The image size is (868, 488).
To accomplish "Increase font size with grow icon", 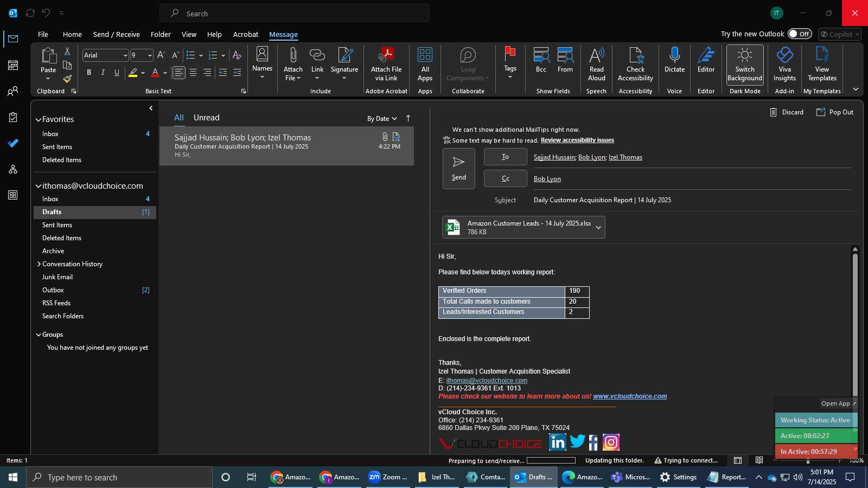I will [161, 55].
